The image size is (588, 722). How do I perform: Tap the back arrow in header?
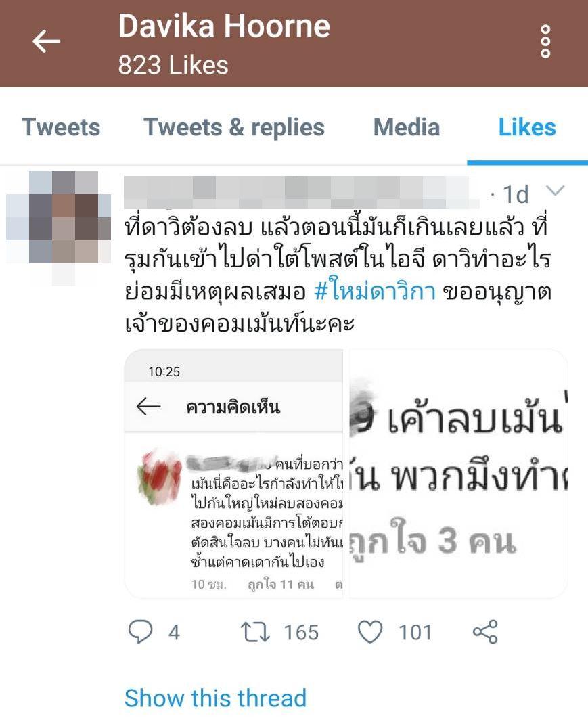coord(47,41)
